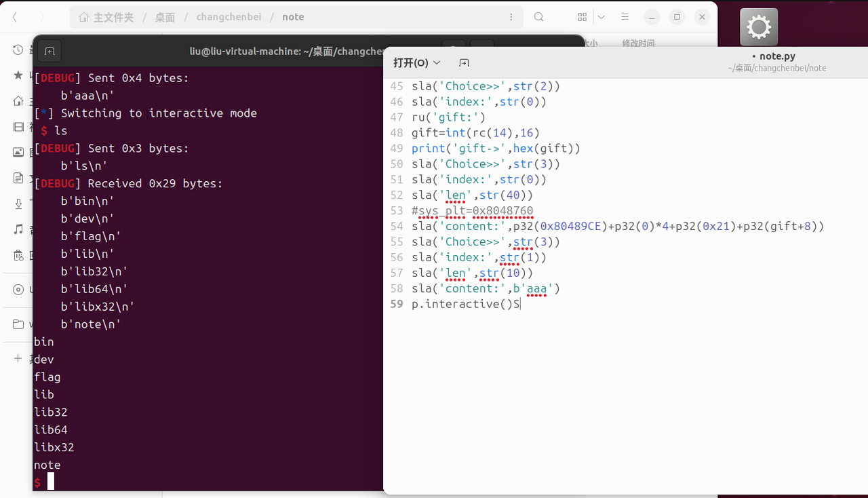Click line 47 ru('gift:')
868x498 pixels.
tap(448, 117)
